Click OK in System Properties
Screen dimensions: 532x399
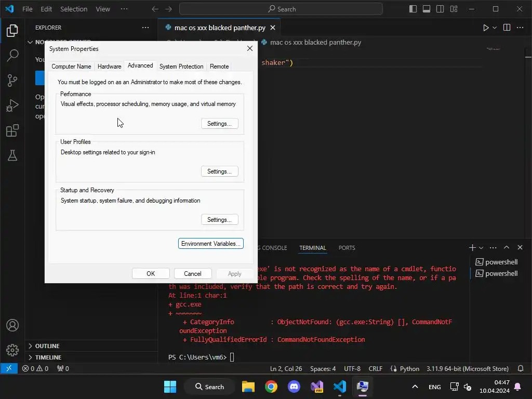(151, 273)
